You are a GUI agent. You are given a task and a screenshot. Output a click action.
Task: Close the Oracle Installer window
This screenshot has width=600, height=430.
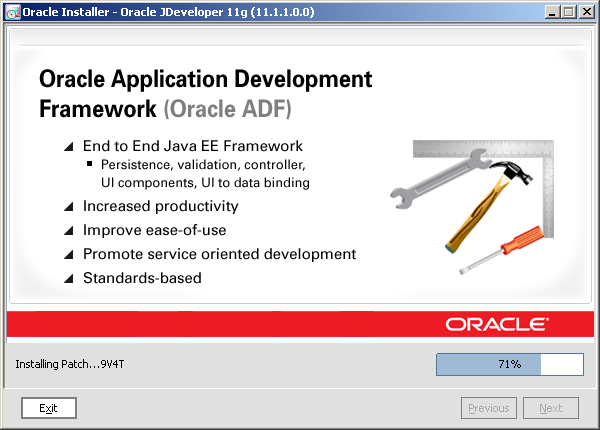coord(586,12)
